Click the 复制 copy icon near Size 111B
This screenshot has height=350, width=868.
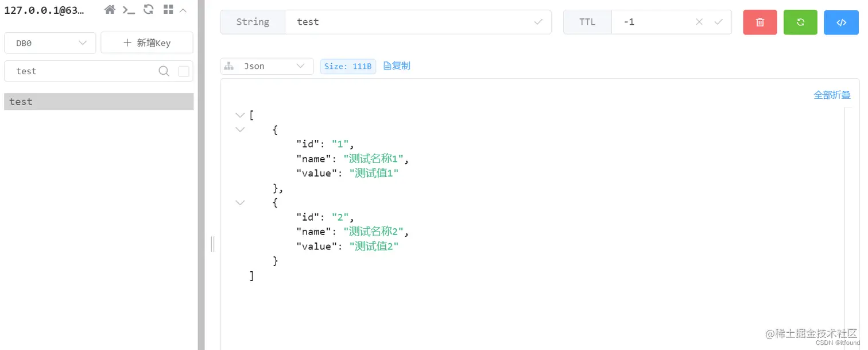point(396,66)
